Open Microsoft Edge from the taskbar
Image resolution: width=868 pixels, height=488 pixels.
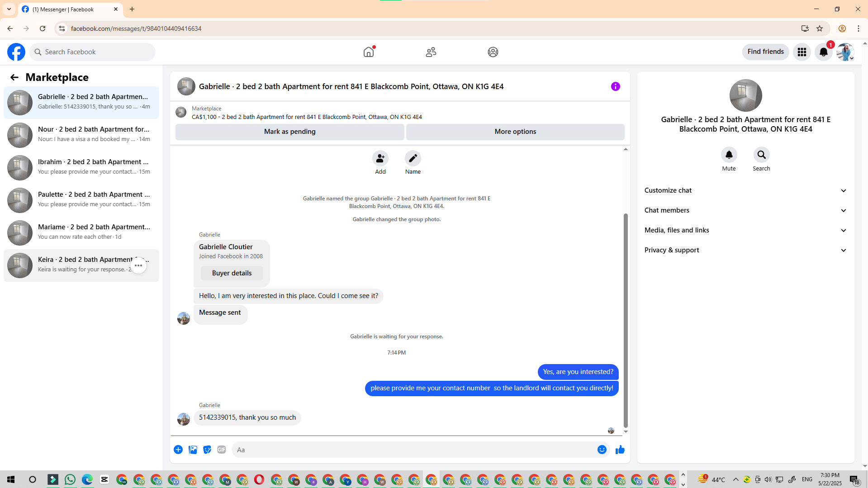(x=87, y=479)
